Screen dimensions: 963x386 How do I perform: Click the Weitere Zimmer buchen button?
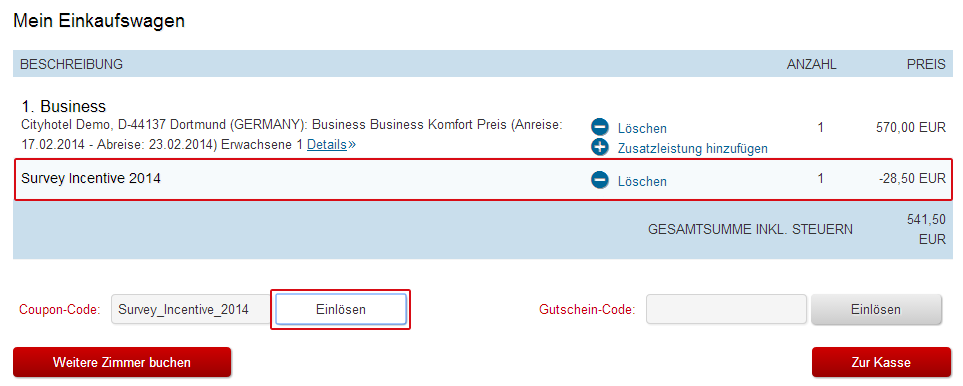pyautogui.click(x=122, y=362)
